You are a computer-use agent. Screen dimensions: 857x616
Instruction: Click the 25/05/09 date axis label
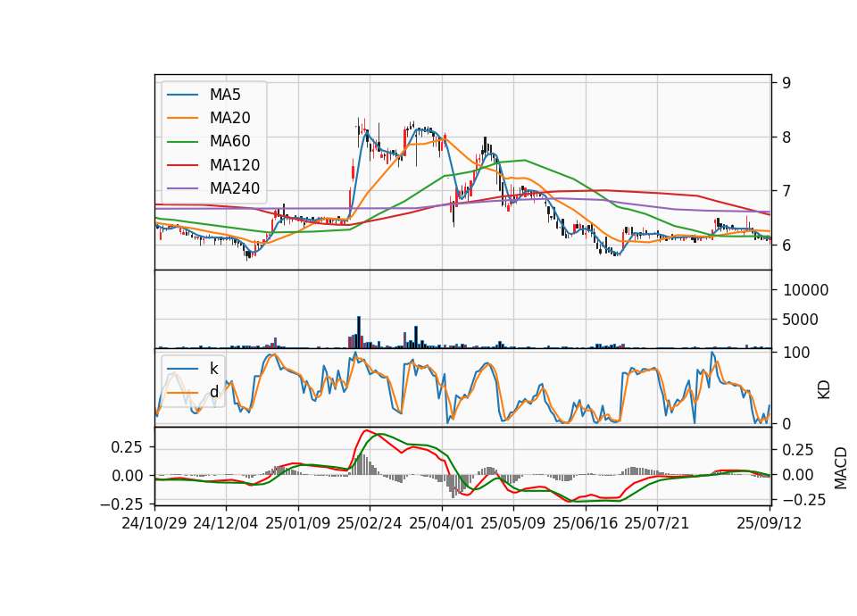(x=512, y=524)
